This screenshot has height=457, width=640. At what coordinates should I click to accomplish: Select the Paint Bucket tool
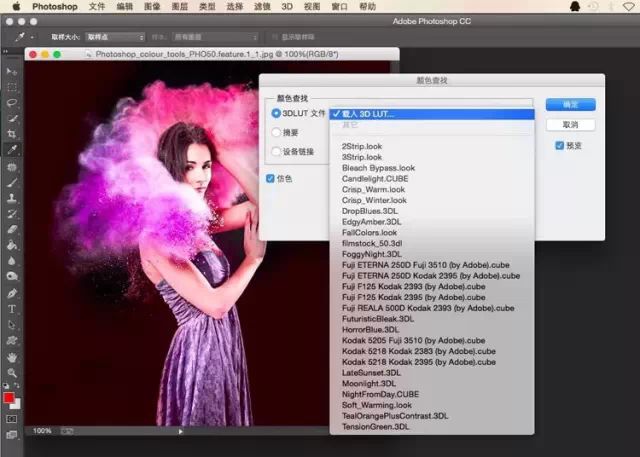click(x=12, y=245)
